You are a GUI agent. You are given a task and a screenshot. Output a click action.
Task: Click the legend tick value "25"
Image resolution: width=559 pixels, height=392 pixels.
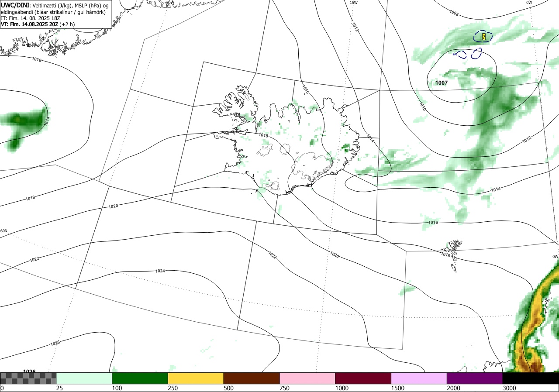click(x=59, y=388)
